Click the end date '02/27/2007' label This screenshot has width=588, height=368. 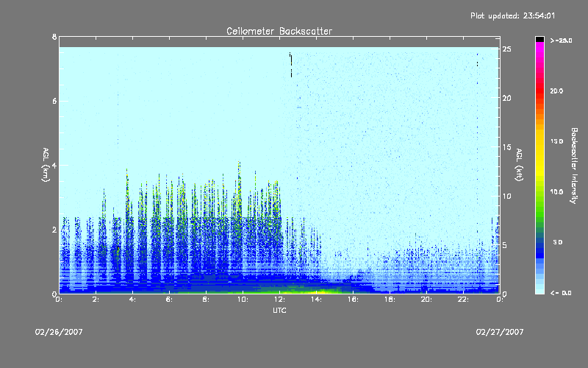coord(500,332)
